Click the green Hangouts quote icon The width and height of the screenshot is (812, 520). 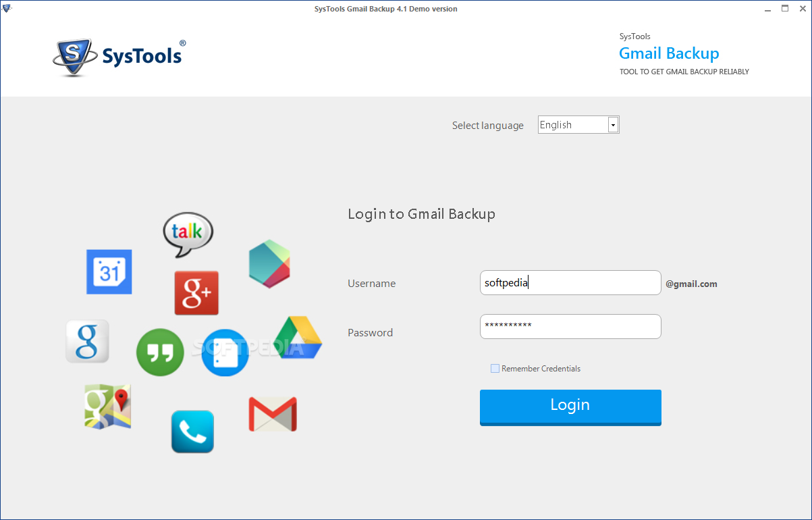coord(160,353)
